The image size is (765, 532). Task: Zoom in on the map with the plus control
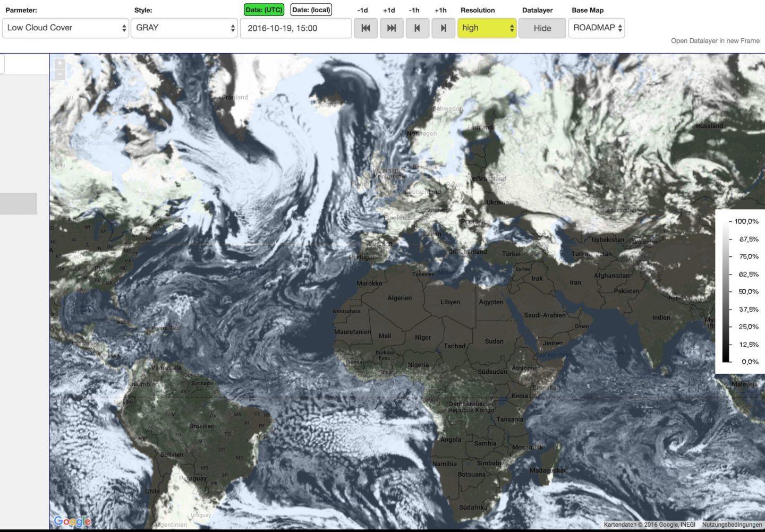60,62
